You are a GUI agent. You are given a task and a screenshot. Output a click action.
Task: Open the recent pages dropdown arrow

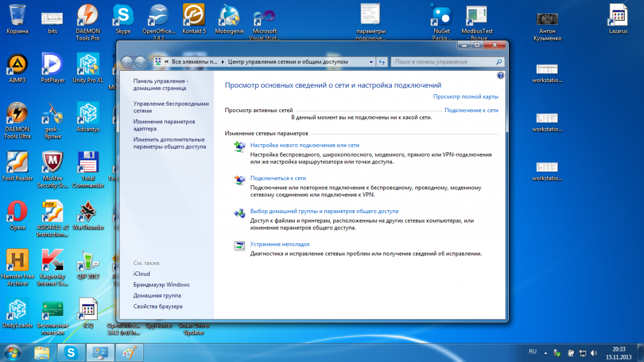pos(149,62)
